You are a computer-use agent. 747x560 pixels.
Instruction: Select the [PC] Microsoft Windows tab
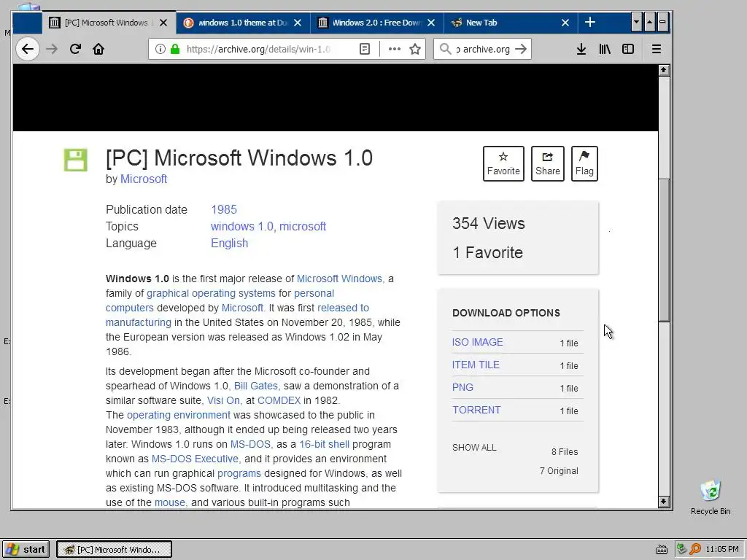coord(109,23)
